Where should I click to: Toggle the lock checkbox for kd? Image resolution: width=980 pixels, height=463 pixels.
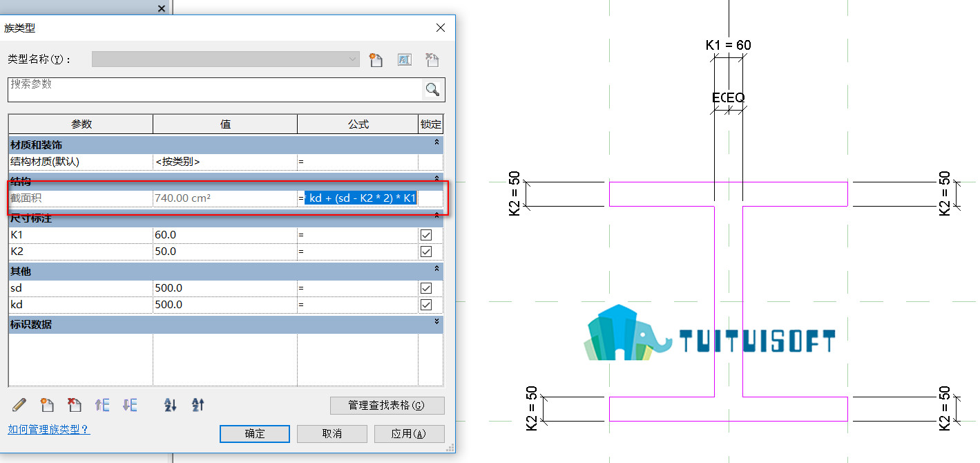(426, 305)
